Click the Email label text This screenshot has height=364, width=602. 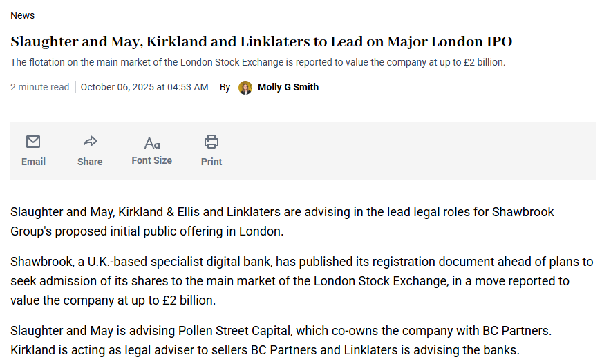[33, 162]
